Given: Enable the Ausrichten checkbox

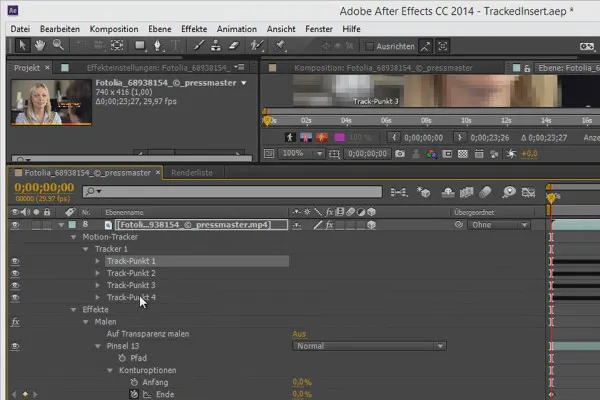Looking at the screenshot, I should pos(369,46).
